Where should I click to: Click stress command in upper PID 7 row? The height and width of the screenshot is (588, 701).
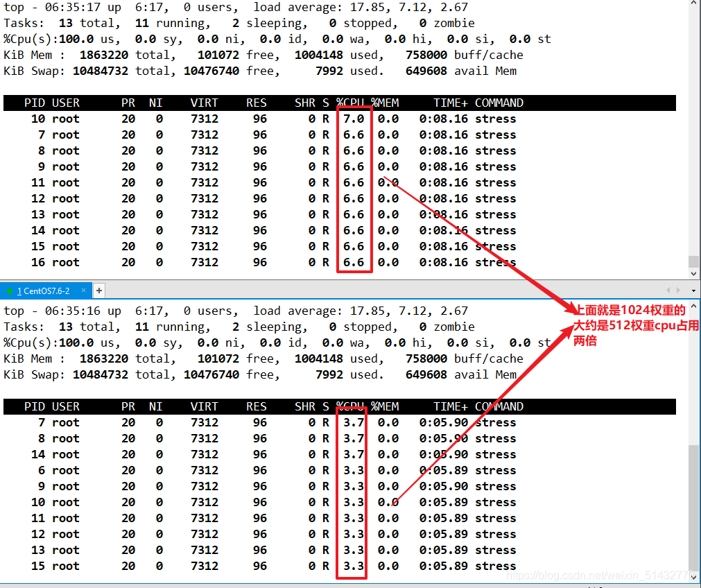point(495,135)
